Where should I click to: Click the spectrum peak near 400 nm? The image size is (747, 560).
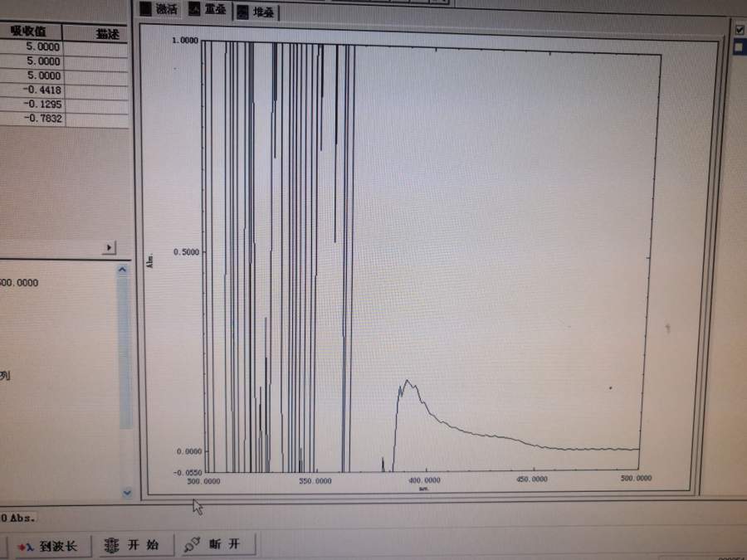408,382
